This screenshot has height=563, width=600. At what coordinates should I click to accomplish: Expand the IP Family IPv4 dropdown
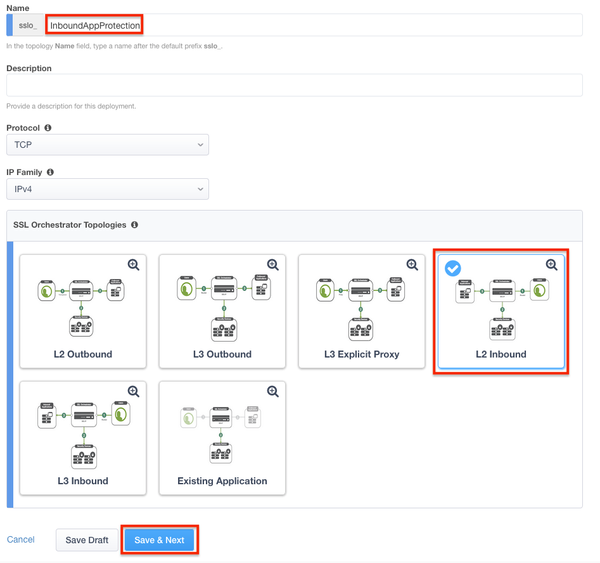pos(107,188)
